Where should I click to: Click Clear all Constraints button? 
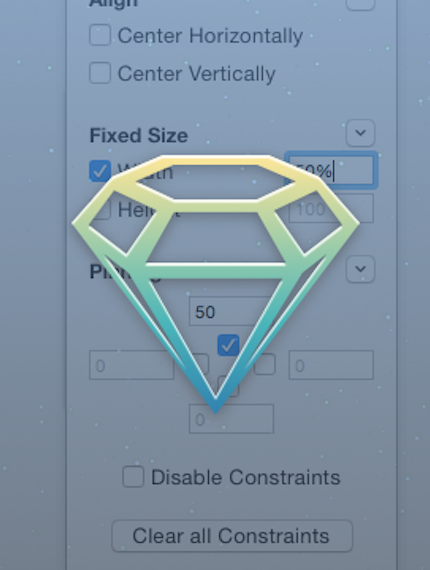point(232,536)
